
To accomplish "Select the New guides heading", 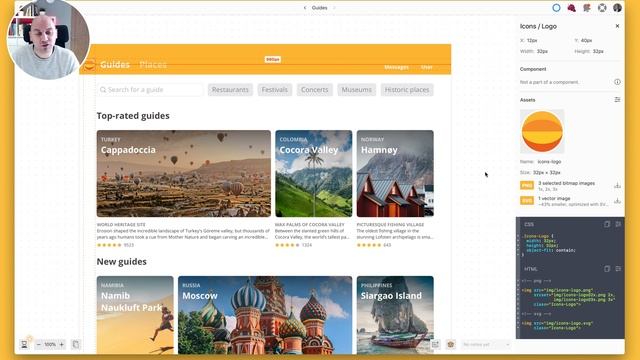I will coord(122,262).
